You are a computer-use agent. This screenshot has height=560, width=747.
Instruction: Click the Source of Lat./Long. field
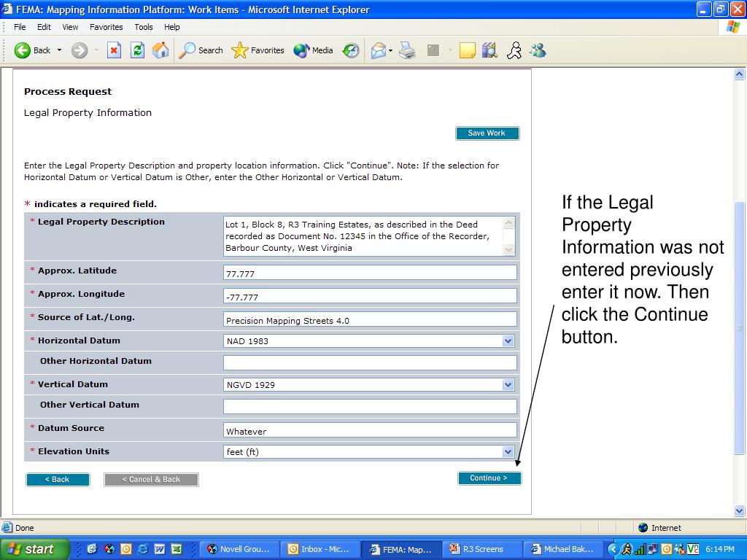click(x=370, y=319)
